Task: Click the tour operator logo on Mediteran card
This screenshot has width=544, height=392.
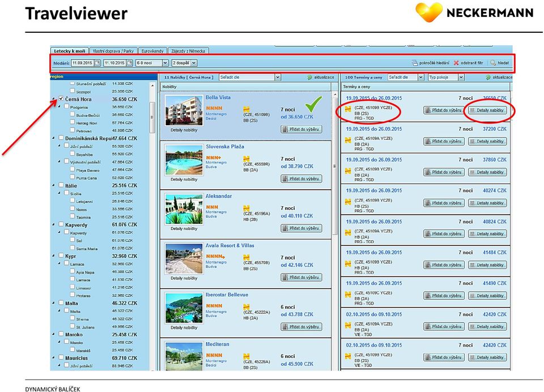Action: pyautogui.click(x=246, y=356)
